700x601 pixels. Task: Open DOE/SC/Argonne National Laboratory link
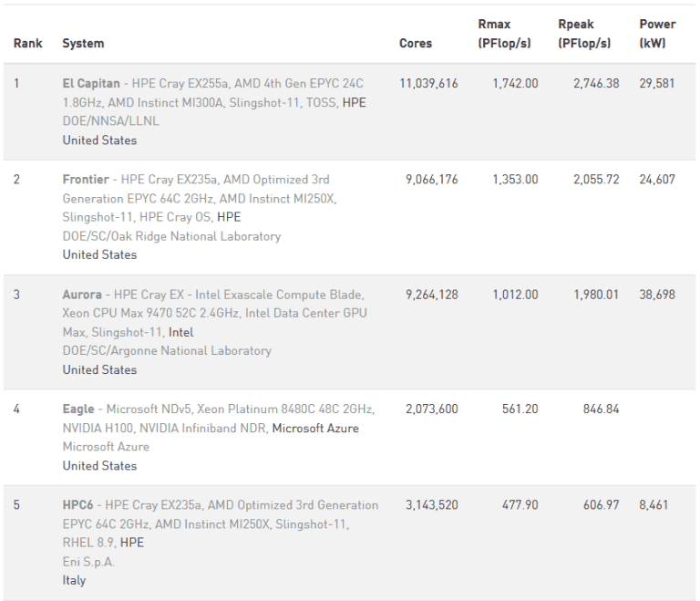tap(167, 351)
